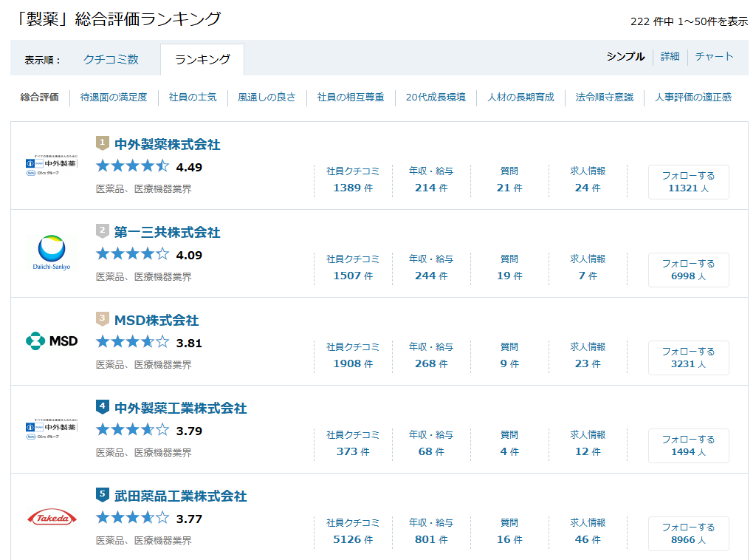View the 1389 件 employee reviews

click(x=353, y=188)
